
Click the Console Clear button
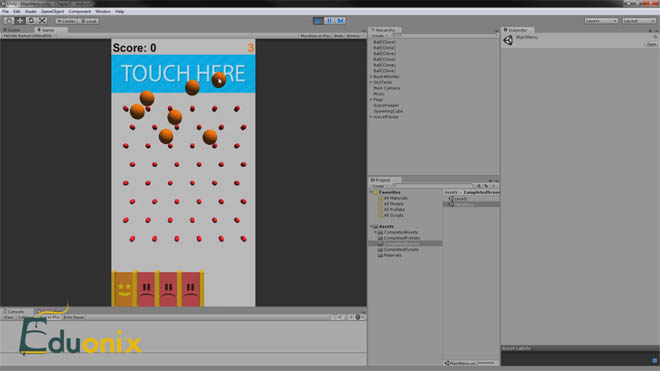[x=8, y=317]
